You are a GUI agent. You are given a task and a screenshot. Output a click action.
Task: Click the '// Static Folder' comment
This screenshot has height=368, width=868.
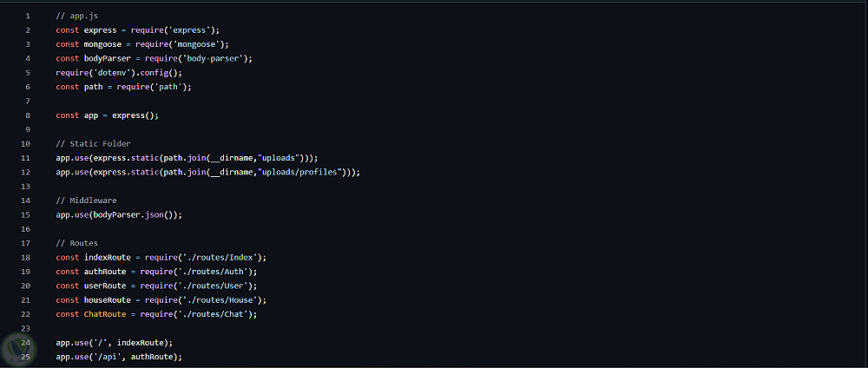tap(93, 143)
